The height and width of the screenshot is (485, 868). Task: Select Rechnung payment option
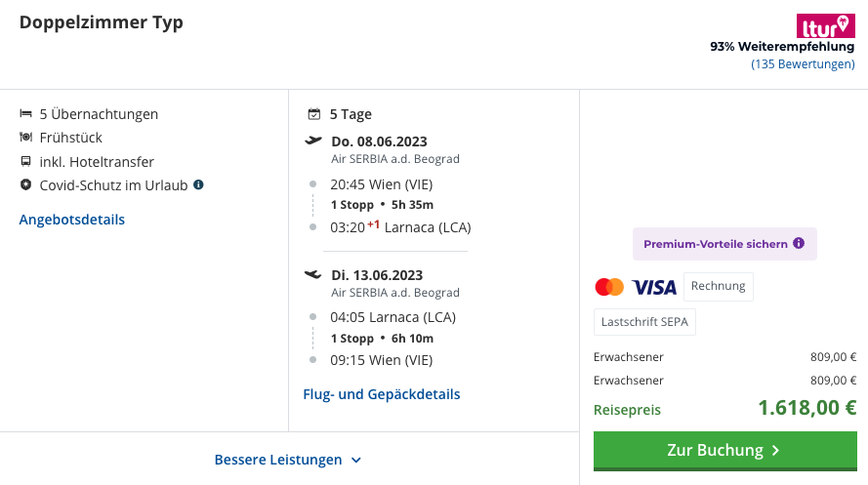pyautogui.click(x=718, y=287)
